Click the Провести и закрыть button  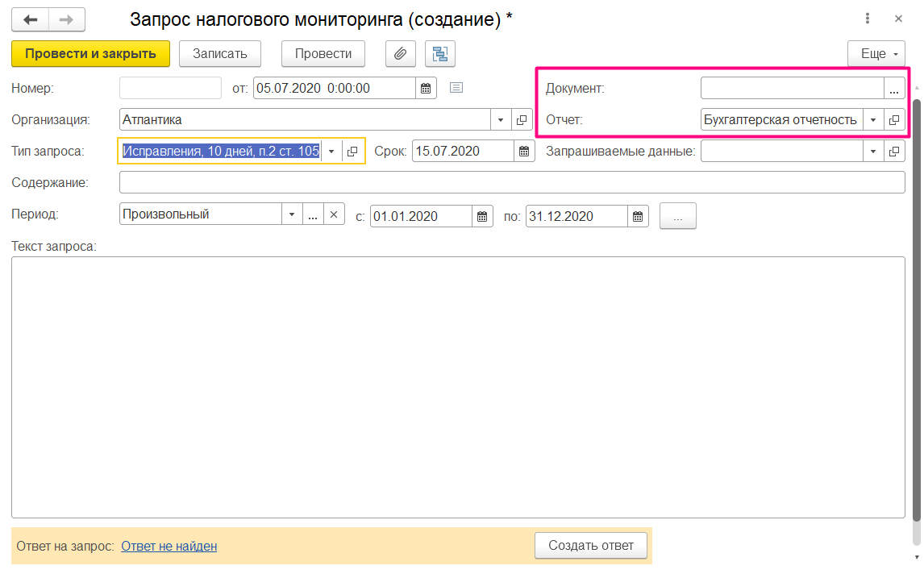tap(90, 53)
